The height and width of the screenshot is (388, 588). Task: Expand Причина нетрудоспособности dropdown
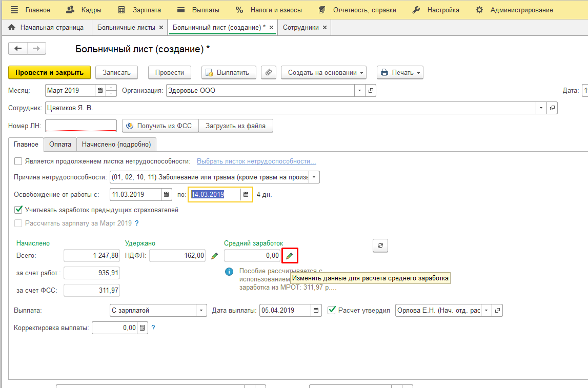click(x=314, y=177)
